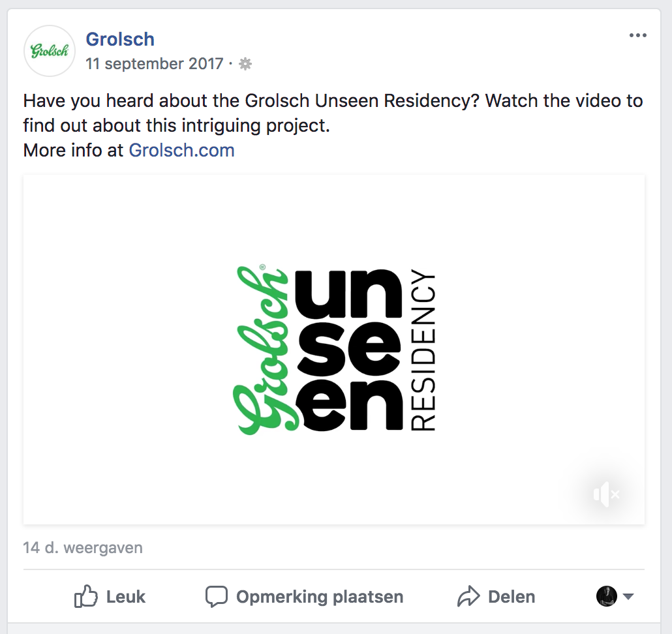
Task: Click the small round commenter avatar
Action: (606, 596)
